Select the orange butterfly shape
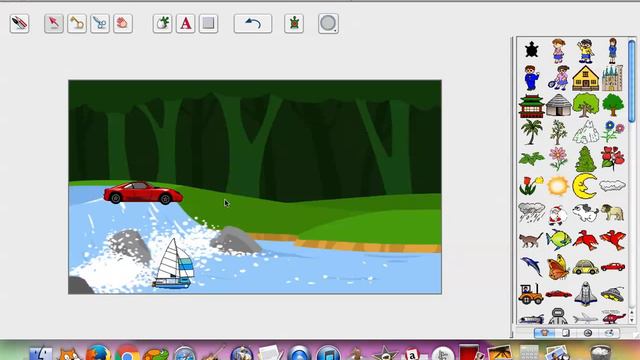 [x=558, y=267]
